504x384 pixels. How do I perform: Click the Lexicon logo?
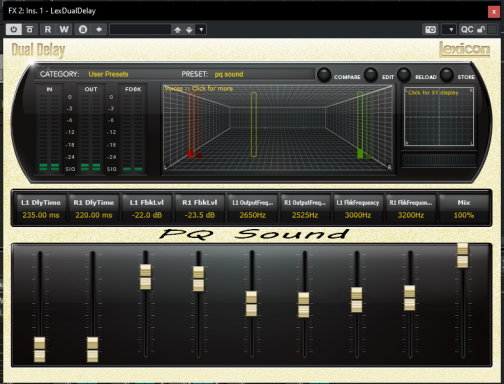[x=464, y=49]
